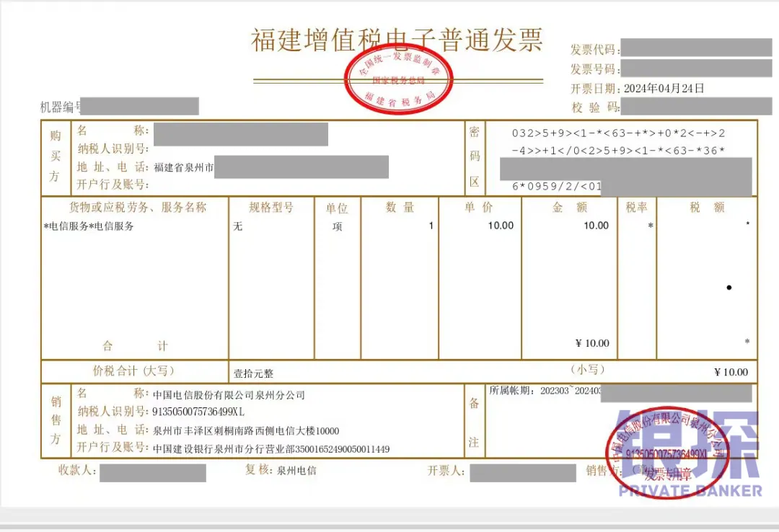Select seller address 泉州市丰泽区刺桐南路西侧电信大楼10000
Viewport: 779px width, 532px height.
(x=246, y=430)
